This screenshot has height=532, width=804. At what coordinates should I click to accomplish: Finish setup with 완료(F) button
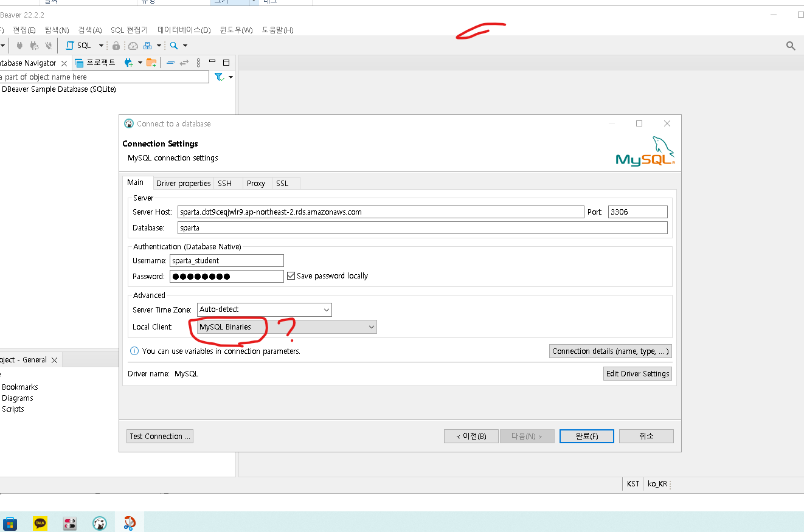click(x=587, y=437)
